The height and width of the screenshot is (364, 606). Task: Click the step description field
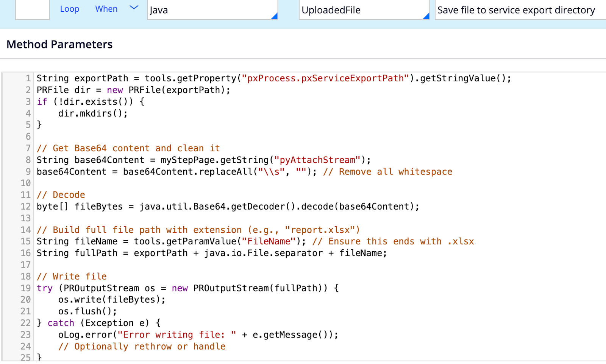[519, 10]
